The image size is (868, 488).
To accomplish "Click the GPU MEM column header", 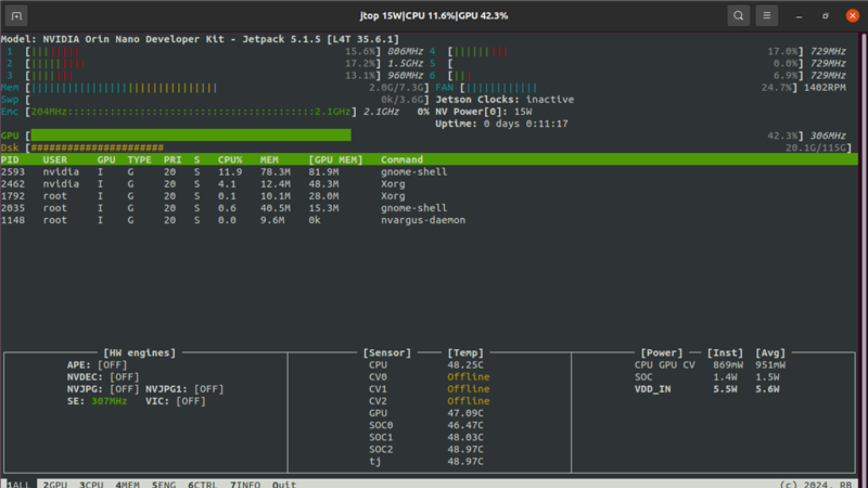I will coord(335,160).
